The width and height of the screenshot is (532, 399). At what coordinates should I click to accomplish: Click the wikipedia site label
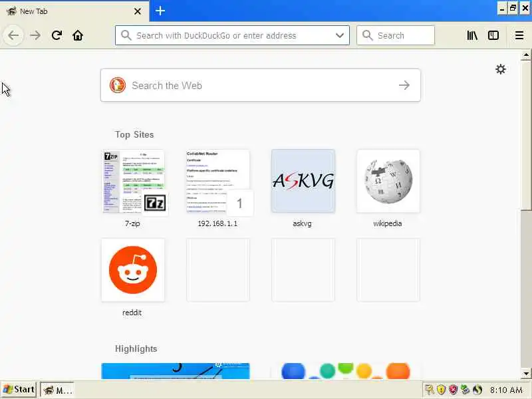coord(388,223)
